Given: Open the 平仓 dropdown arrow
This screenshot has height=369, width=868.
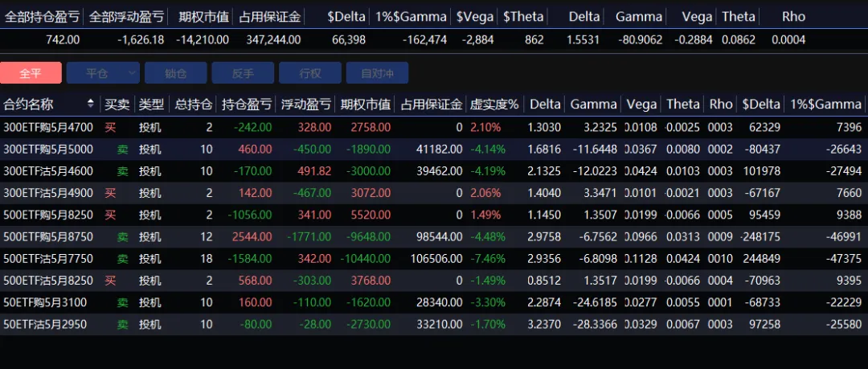Looking at the screenshot, I should (x=133, y=73).
